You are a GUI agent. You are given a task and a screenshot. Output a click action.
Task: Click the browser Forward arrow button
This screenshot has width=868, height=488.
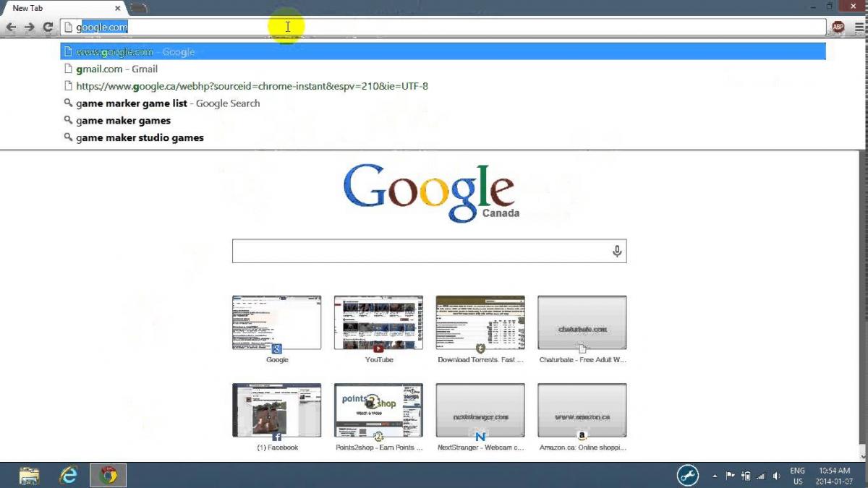tap(29, 27)
